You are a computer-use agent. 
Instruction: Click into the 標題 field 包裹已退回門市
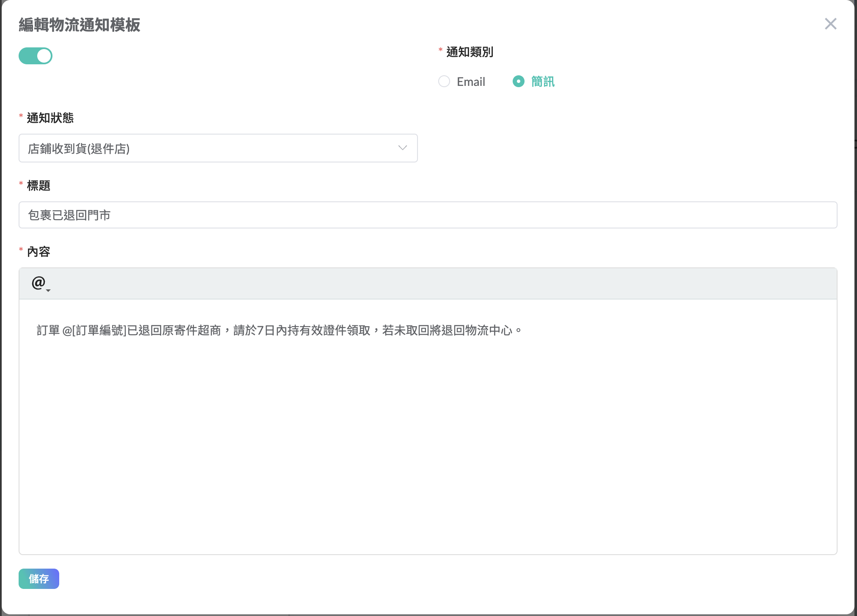(427, 215)
